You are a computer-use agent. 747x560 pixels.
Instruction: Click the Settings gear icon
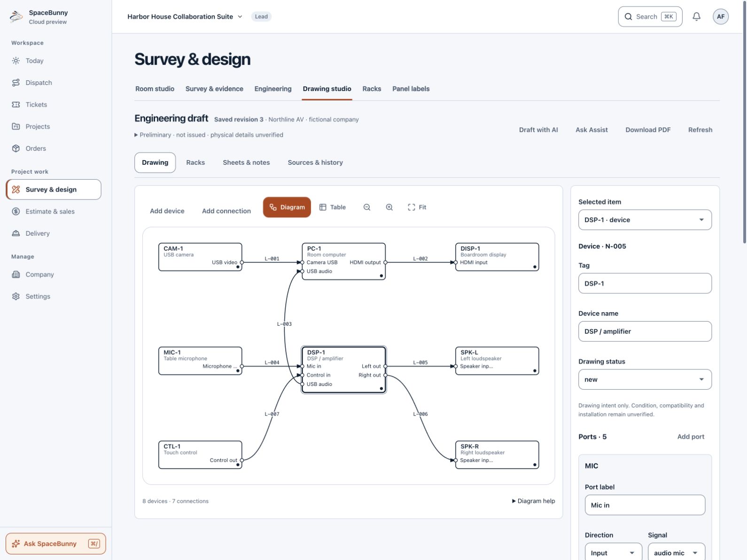[16, 296]
